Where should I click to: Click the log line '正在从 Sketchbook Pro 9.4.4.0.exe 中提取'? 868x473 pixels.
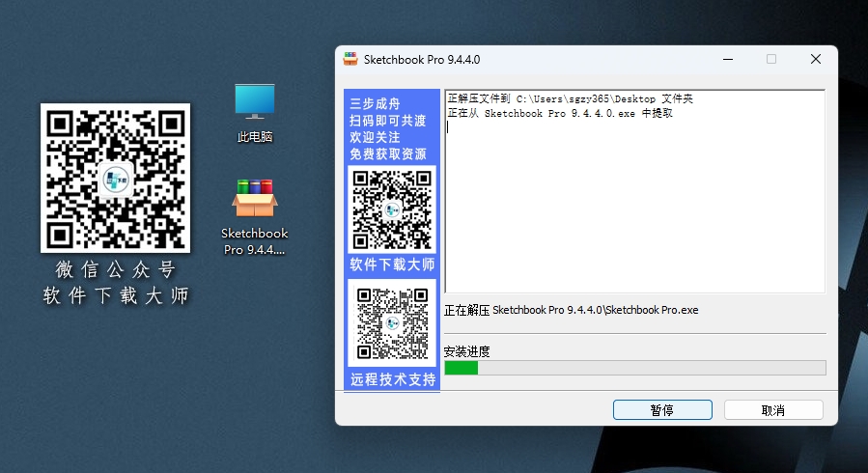[560, 113]
